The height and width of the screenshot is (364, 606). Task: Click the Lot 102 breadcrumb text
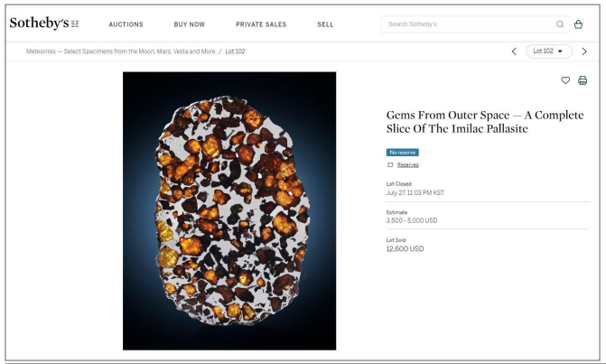[235, 51]
